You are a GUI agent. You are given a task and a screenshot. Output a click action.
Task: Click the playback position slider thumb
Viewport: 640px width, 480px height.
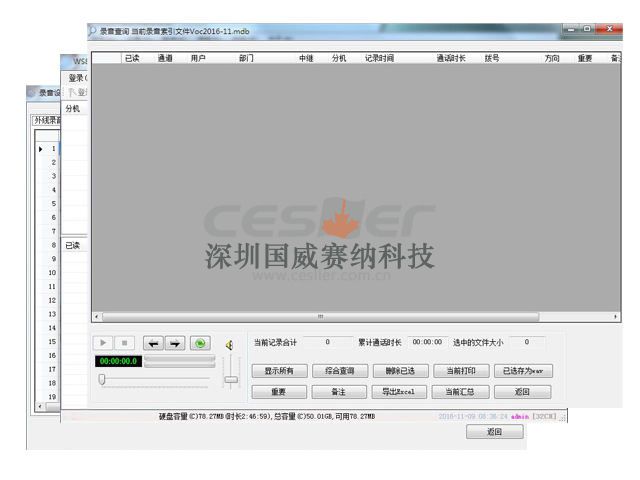click(102, 380)
